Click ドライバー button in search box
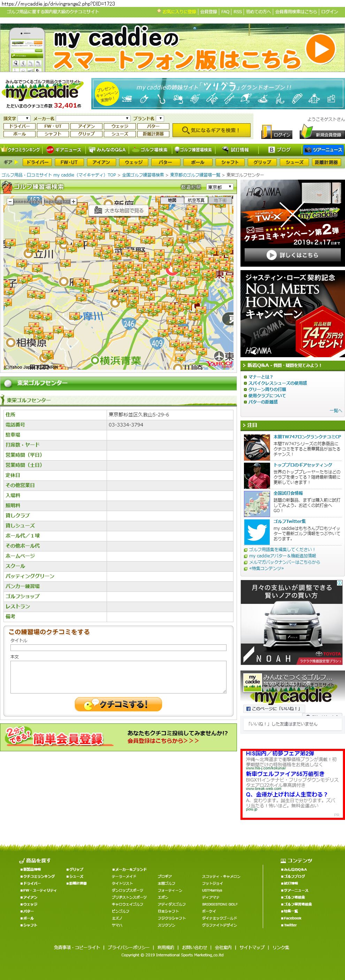 (20, 126)
